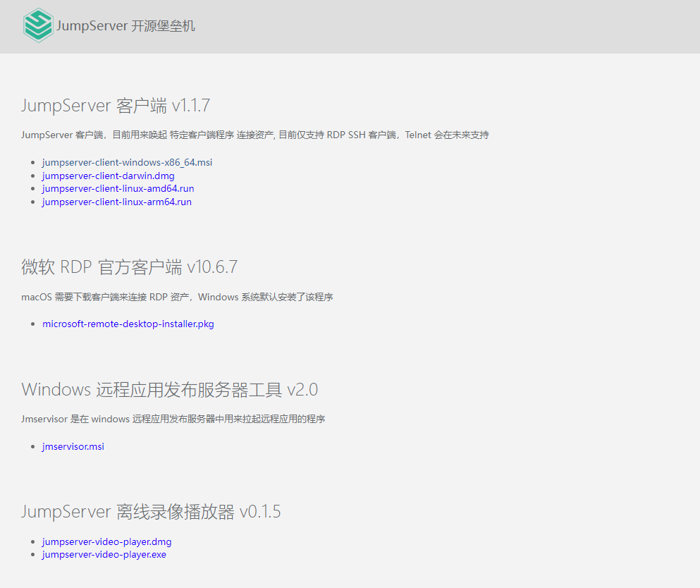Click the JumpServer logo icon
Viewport: 700px width, 588px height.
click(38, 25)
